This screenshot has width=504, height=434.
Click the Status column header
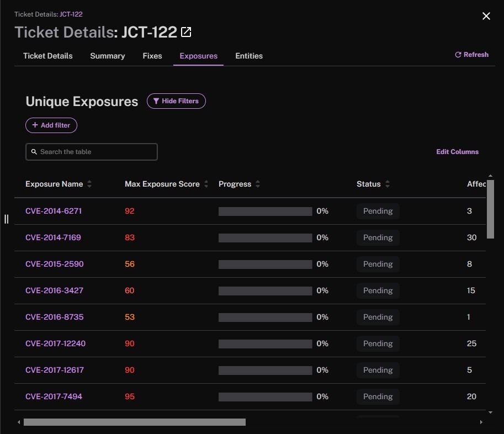(x=368, y=184)
